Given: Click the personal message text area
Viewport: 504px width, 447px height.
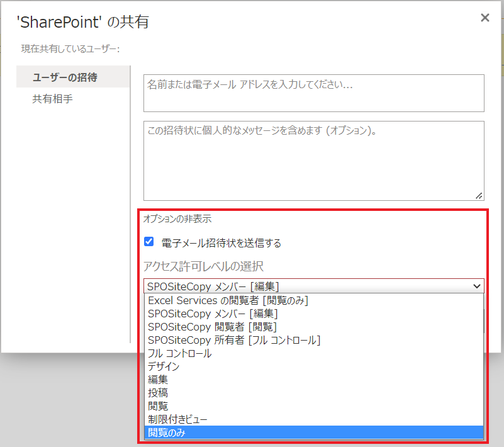Looking at the screenshot, I should 314,161.
